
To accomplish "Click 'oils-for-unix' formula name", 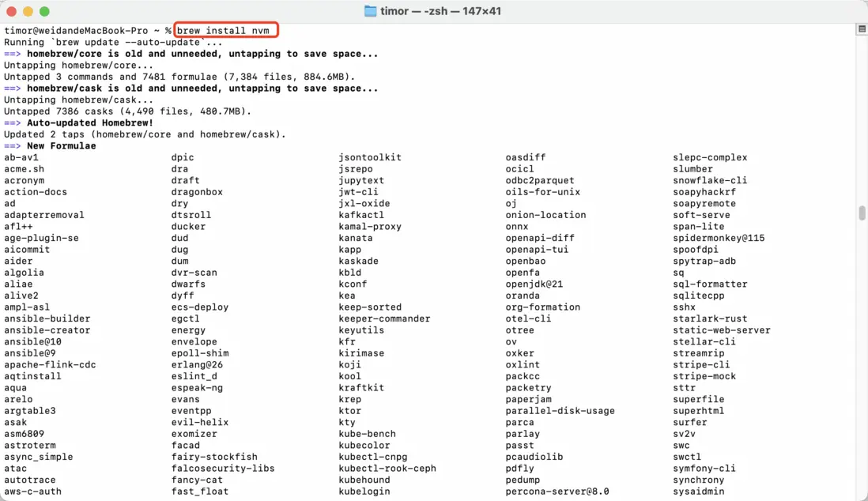I will (x=543, y=192).
